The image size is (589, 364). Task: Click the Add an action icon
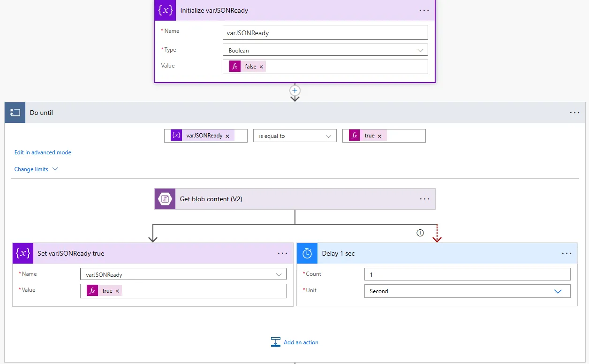coord(276,342)
